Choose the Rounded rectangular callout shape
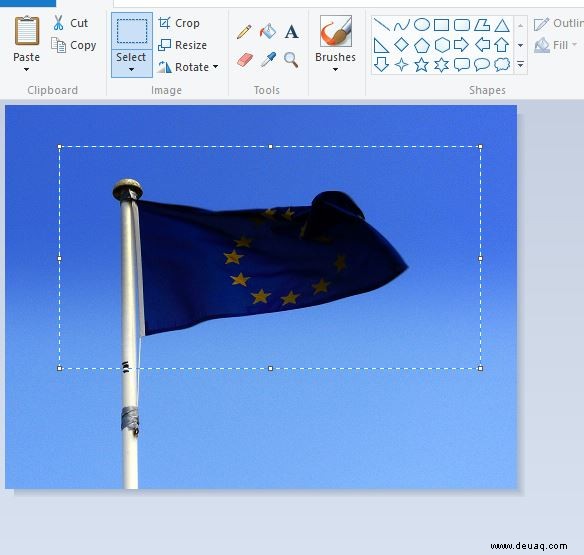584x555 pixels. pyautogui.click(x=462, y=65)
